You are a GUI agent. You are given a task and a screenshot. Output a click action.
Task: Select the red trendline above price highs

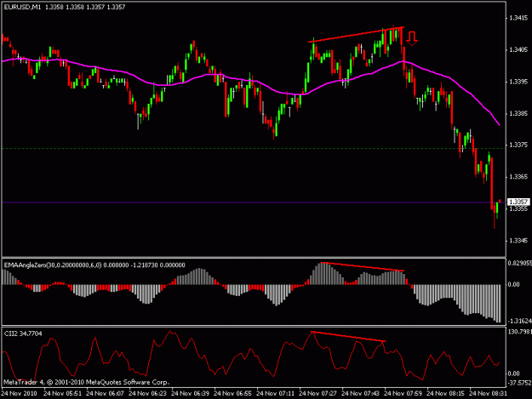(356, 35)
